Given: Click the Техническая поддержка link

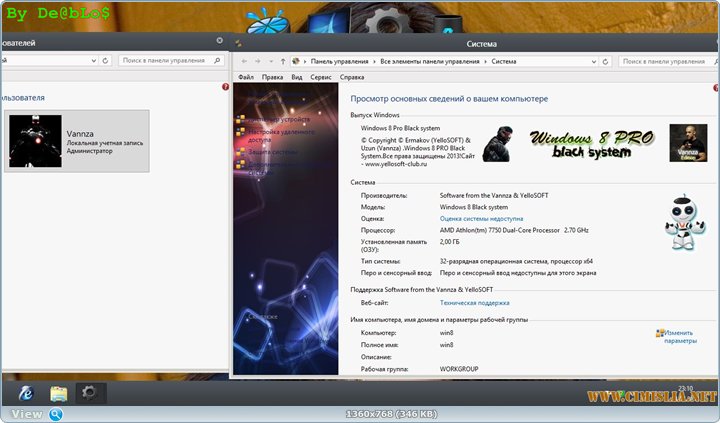Looking at the screenshot, I should 475,302.
